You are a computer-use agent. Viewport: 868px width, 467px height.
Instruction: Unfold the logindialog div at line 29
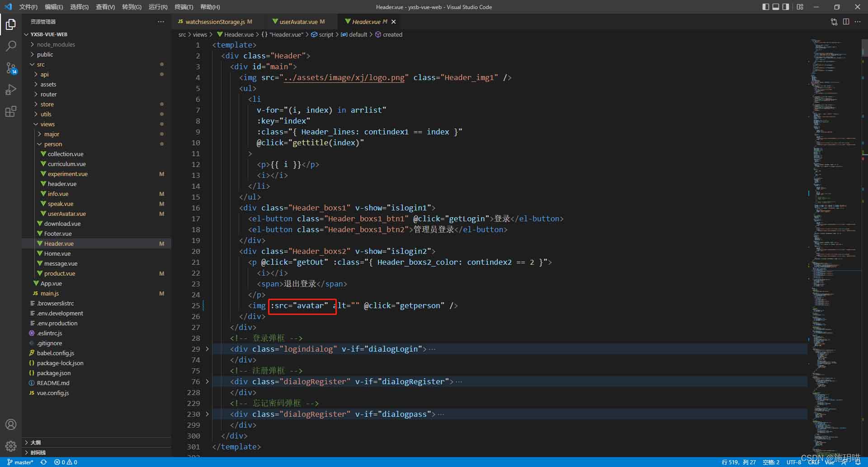pyautogui.click(x=208, y=349)
